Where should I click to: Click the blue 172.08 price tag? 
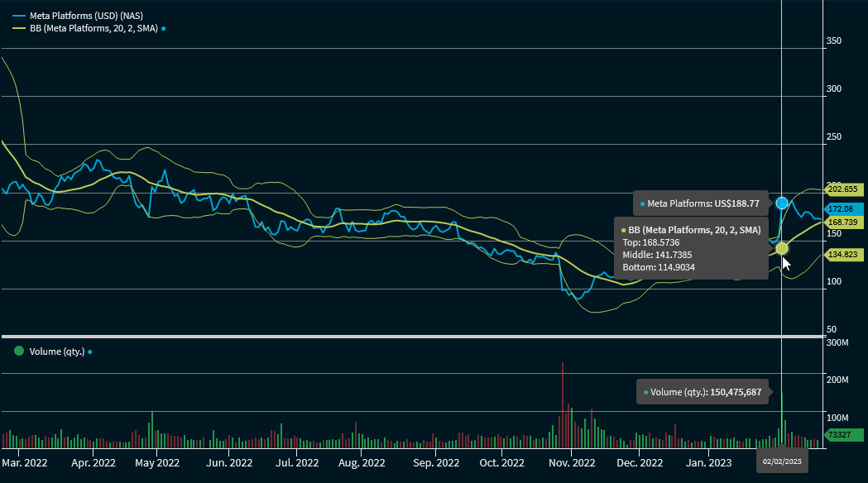(845, 209)
